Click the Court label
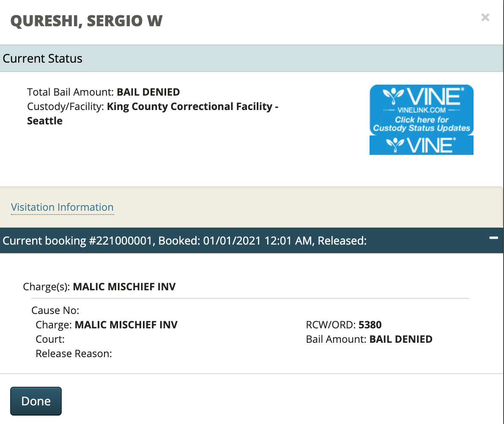504x424 pixels. (50, 339)
